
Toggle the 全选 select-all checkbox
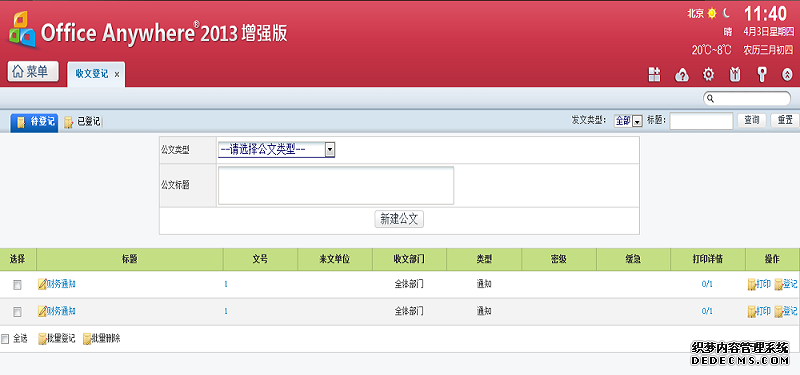pos(5,339)
